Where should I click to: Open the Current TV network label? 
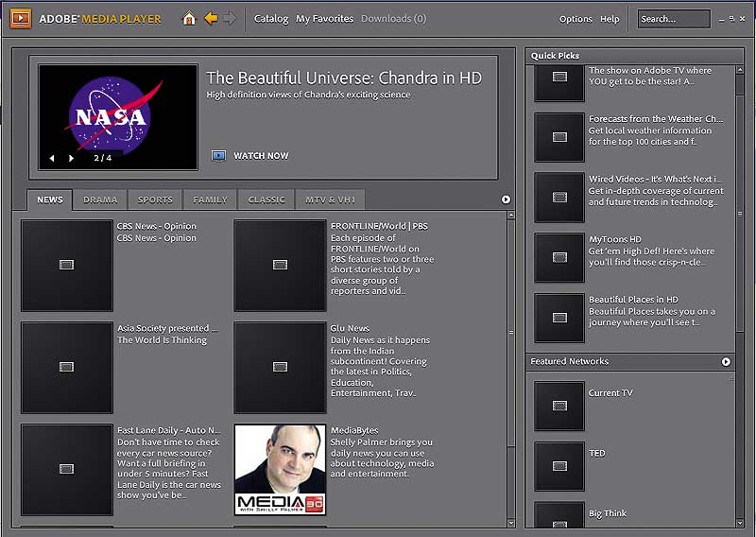(610, 393)
